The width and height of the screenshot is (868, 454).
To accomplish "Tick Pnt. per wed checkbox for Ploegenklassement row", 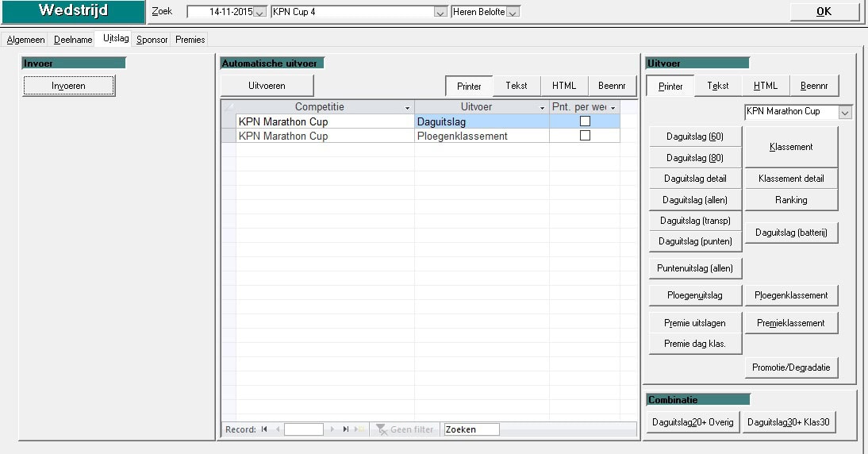I will (x=585, y=136).
